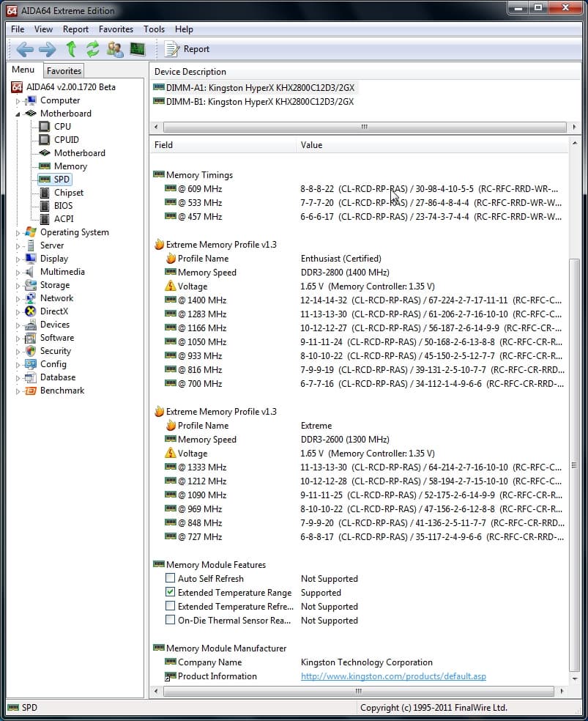The height and width of the screenshot is (721, 588).
Task: Select the CPUID tree item
Action: pyautogui.click(x=66, y=140)
